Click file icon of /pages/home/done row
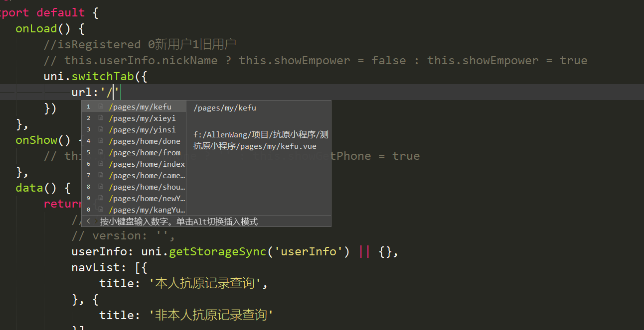This screenshot has height=330, width=644. point(101,141)
